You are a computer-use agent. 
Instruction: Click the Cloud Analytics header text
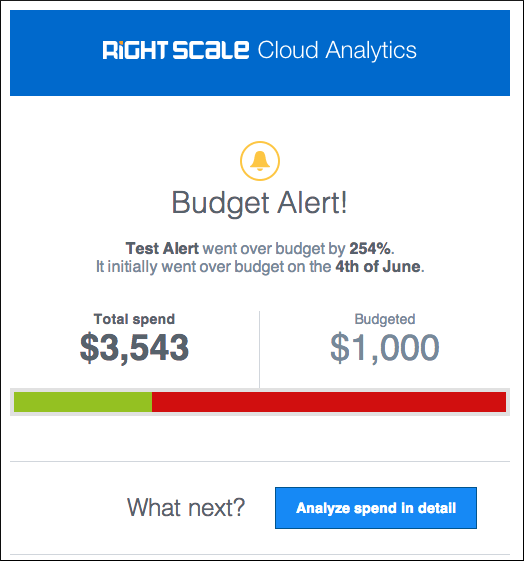point(337,50)
